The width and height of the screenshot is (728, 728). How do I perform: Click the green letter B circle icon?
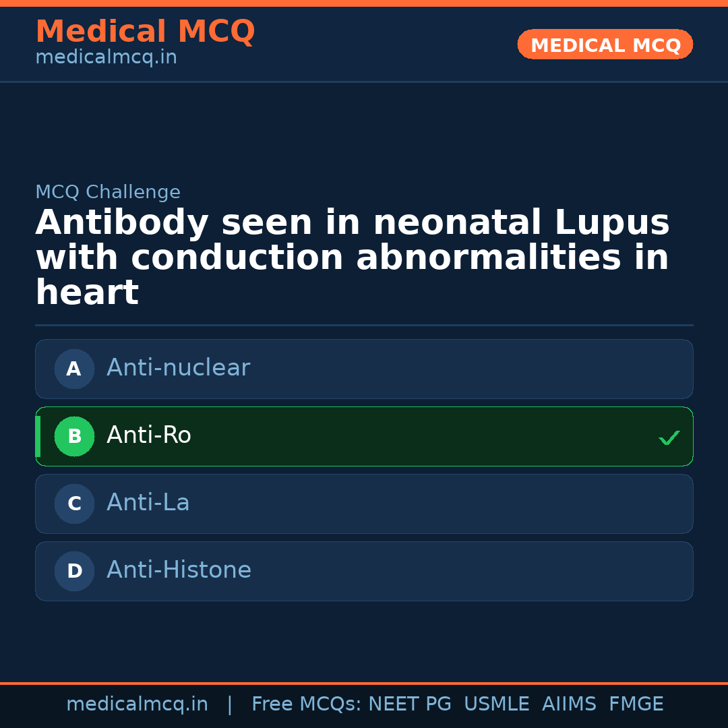point(74,436)
